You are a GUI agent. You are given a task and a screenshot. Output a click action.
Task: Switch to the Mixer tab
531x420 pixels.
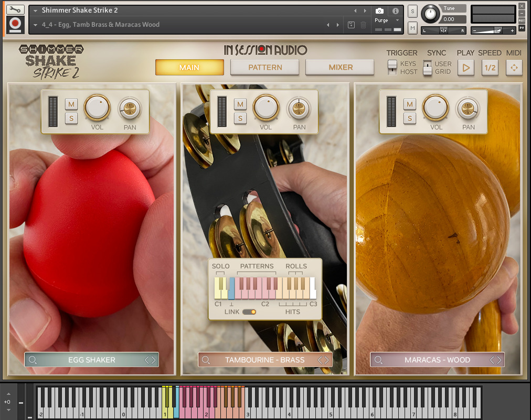pos(340,67)
